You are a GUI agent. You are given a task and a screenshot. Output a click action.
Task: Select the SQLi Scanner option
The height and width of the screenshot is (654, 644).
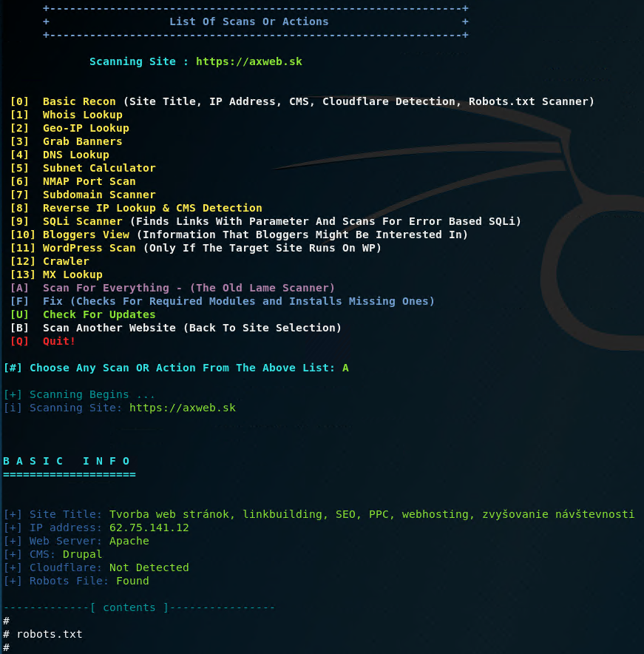(x=82, y=221)
